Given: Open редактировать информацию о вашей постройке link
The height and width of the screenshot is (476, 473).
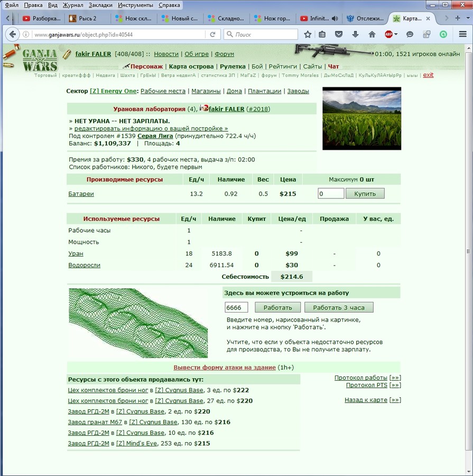Looking at the screenshot, I should [151, 129].
